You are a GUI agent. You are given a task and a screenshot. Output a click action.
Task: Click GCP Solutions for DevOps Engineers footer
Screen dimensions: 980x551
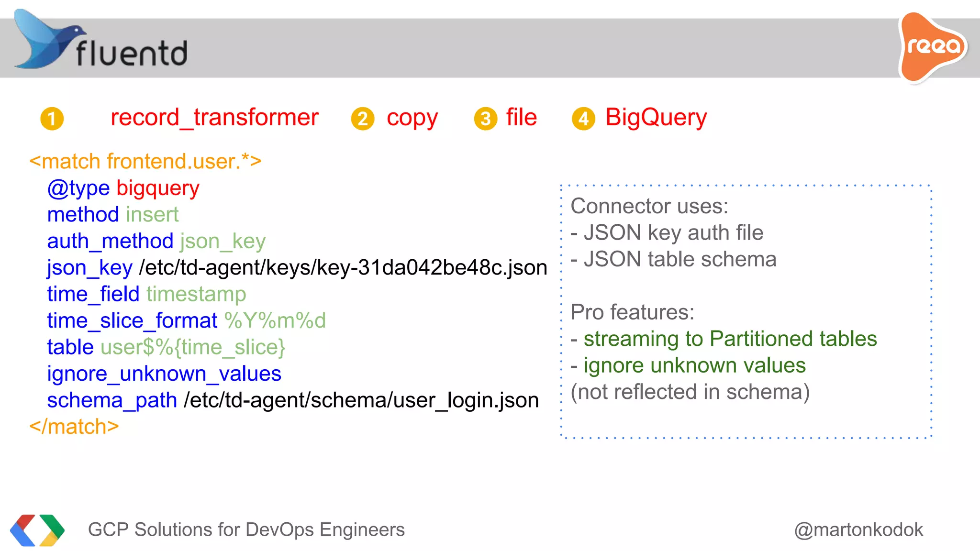[246, 530]
